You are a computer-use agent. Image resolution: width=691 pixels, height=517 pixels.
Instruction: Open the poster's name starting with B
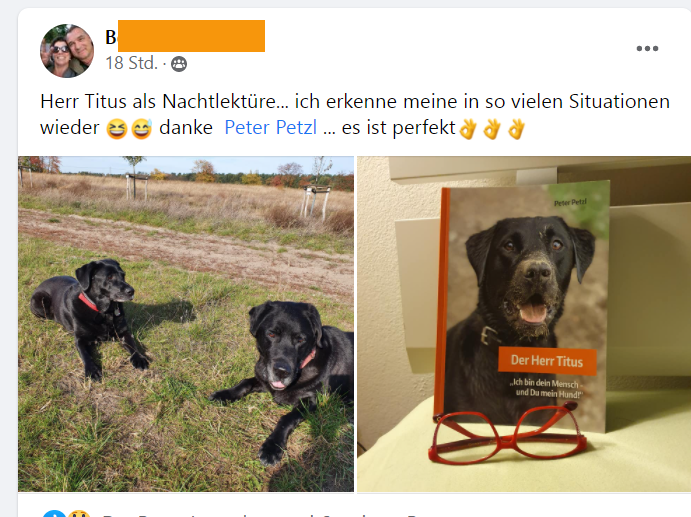[x=185, y=37]
